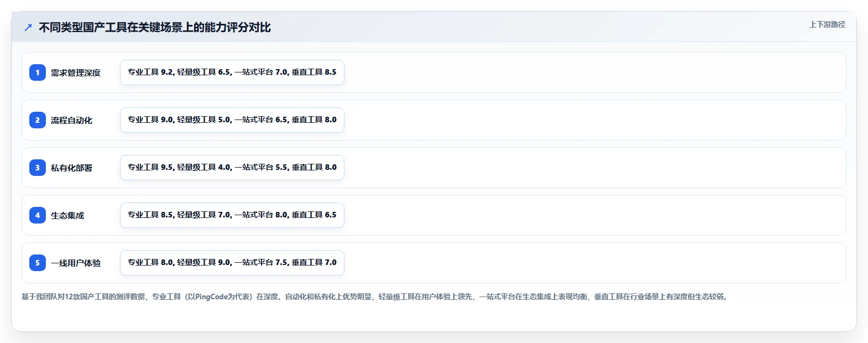Select the number 3 badge for 私有化部署
This screenshot has height=343, width=868.
coord(38,168)
